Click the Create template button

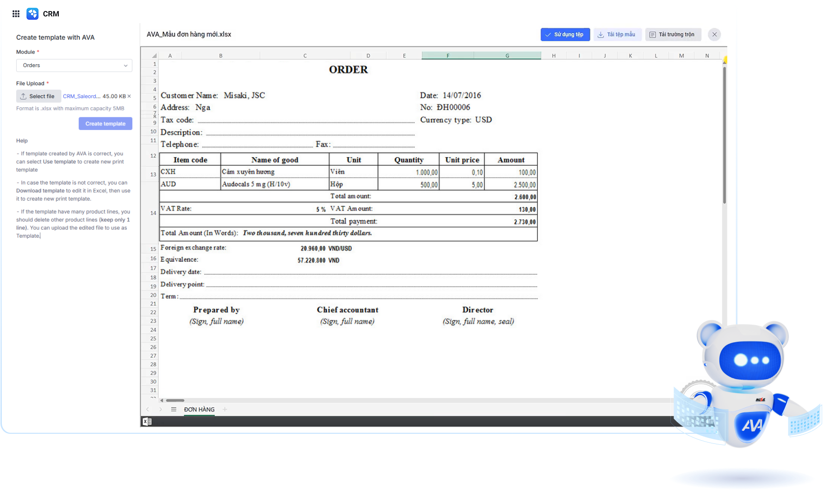(x=105, y=123)
